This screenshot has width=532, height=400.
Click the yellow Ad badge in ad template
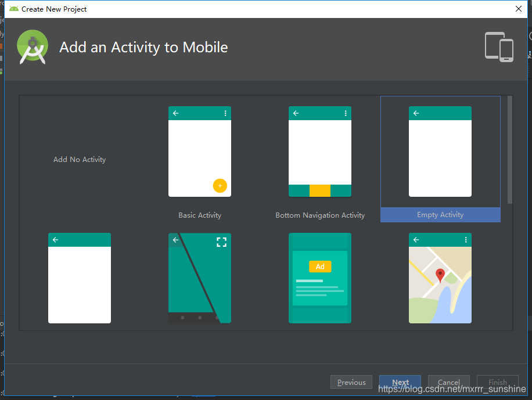coord(320,266)
